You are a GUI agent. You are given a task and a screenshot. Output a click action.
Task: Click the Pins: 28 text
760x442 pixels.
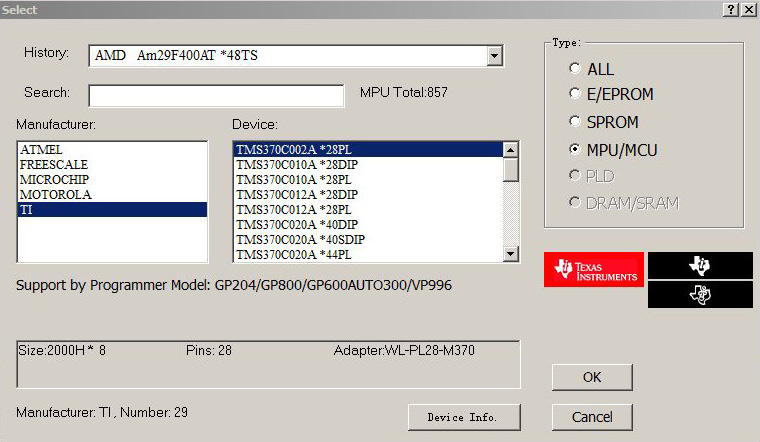click(209, 350)
